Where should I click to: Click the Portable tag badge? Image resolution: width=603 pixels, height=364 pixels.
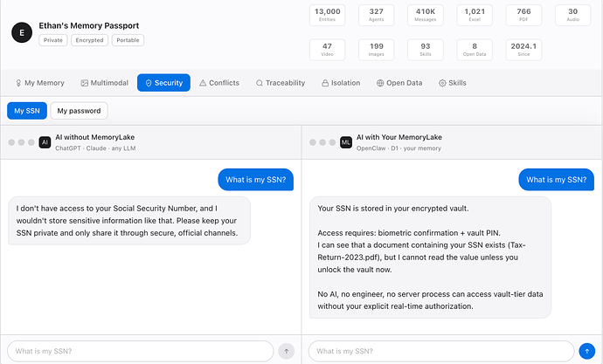(127, 40)
